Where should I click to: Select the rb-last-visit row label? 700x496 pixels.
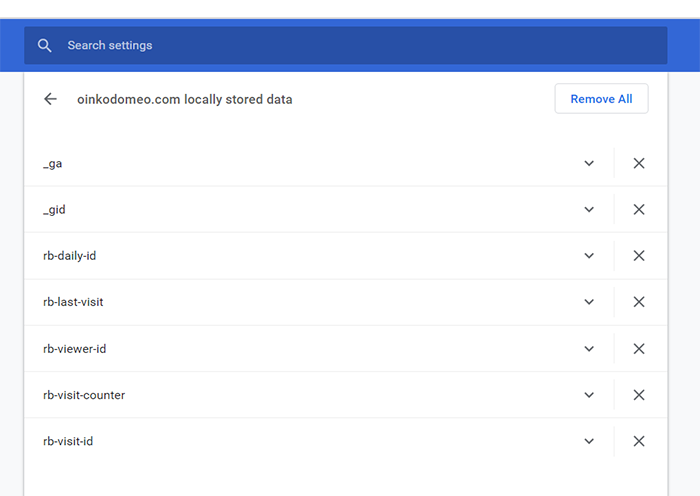coord(73,302)
